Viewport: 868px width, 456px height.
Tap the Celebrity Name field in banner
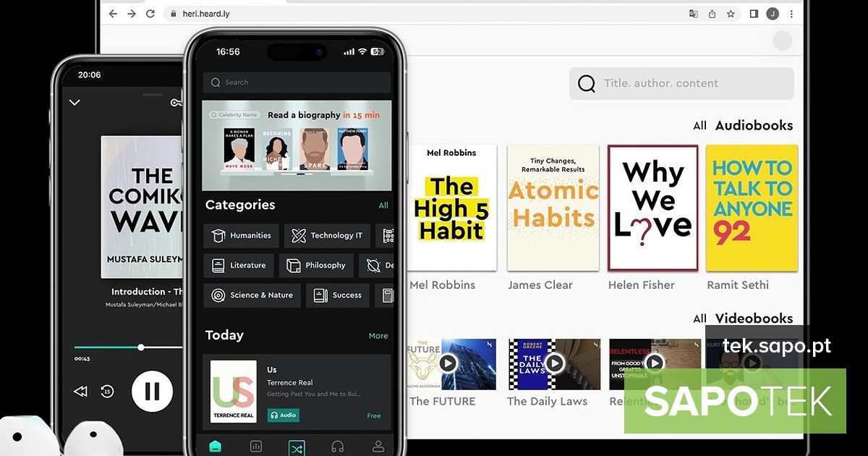(234, 115)
